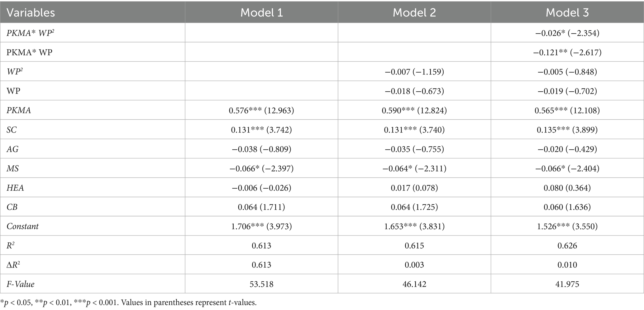Image resolution: width=644 pixels, height=310 pixels.
Task: Click the 0.576*** (12.963) cell
Action: (x=261, y=110)
